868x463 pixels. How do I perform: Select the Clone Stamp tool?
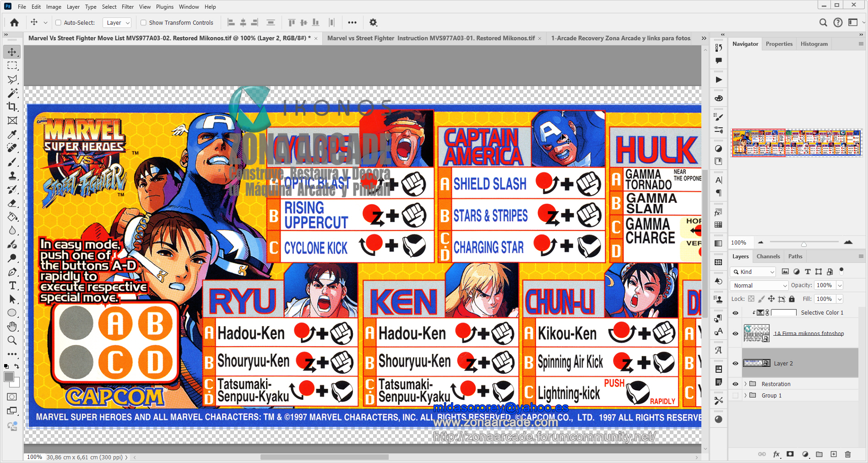pyautogui.click(x=12, y=175)
